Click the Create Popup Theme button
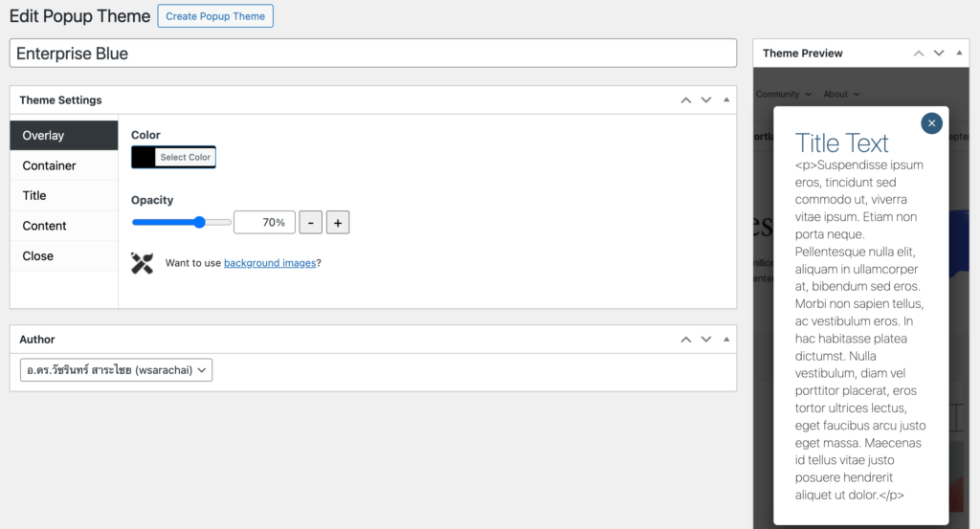Viewport: 980px width, 529px height. point(215,16)
